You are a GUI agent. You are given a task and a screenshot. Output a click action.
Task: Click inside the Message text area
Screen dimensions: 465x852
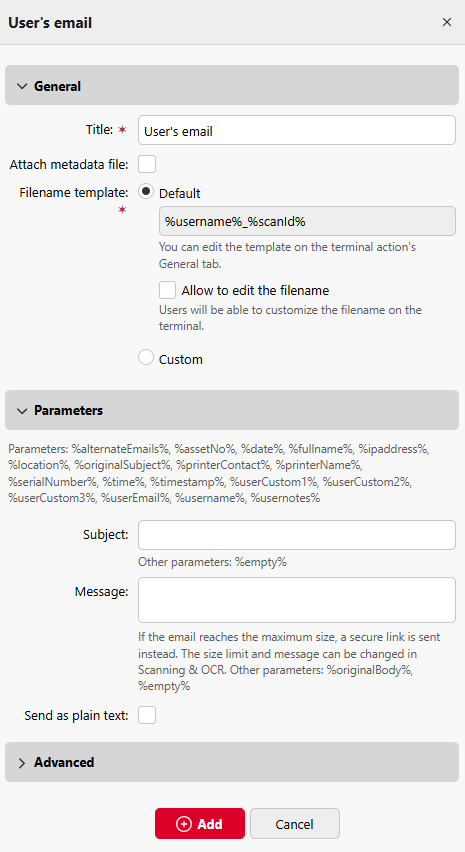[297, 600]
